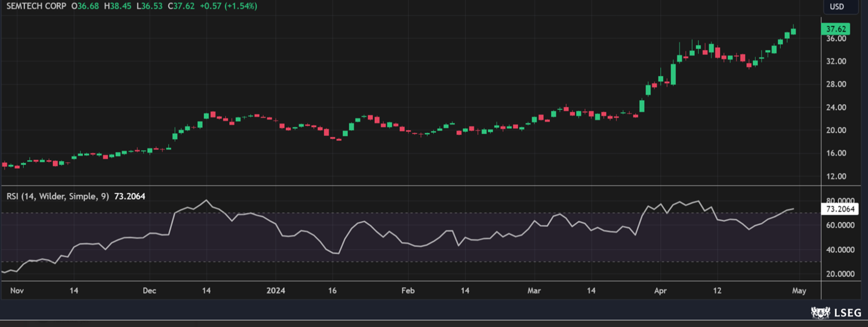868x327 pixels.
Task: Select the RSI (14, Wilder, Simple, 9) indicator label
Action: click(58, 196)
